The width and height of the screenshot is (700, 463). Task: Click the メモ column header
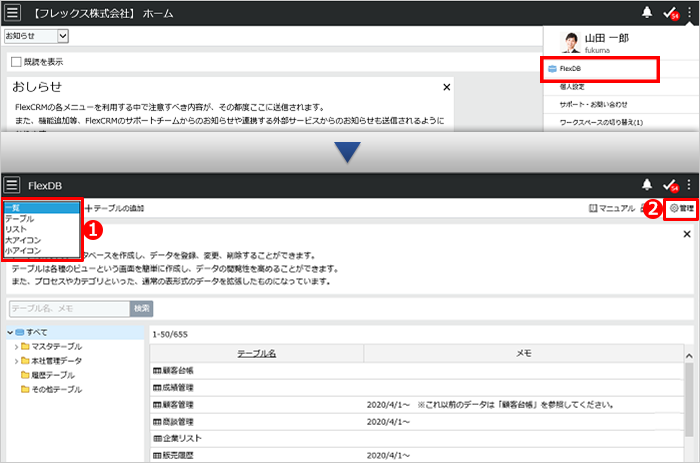(524, 353)
